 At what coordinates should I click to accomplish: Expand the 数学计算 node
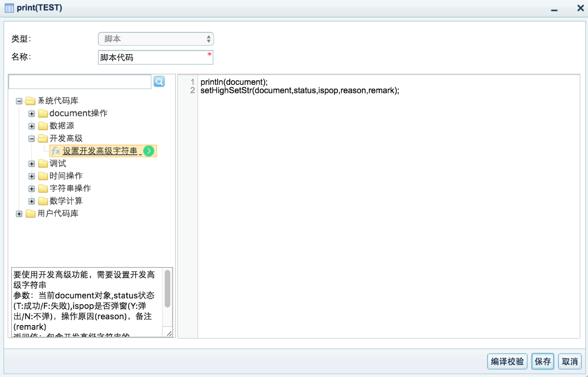point(31,201)
